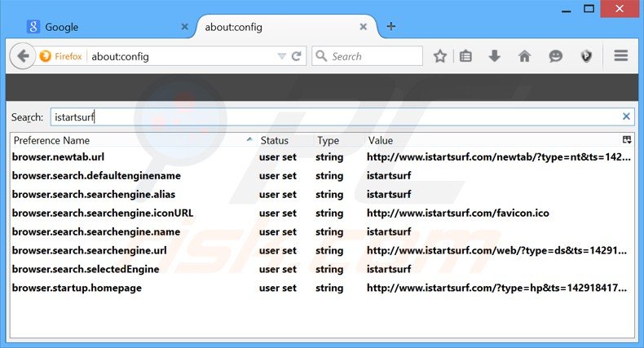
Task: Open a new tab with the plus button
Action: point(391,26)
